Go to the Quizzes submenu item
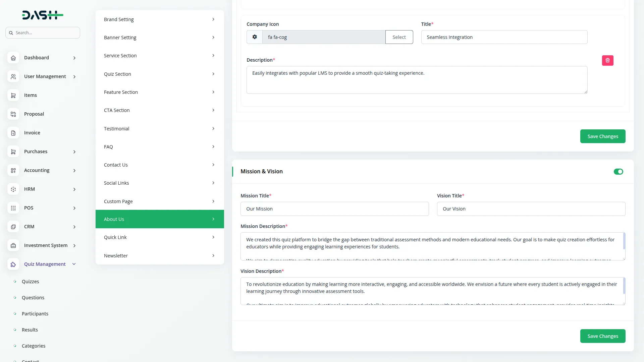This screenshot has height=362, width=644. pos(30,282)
